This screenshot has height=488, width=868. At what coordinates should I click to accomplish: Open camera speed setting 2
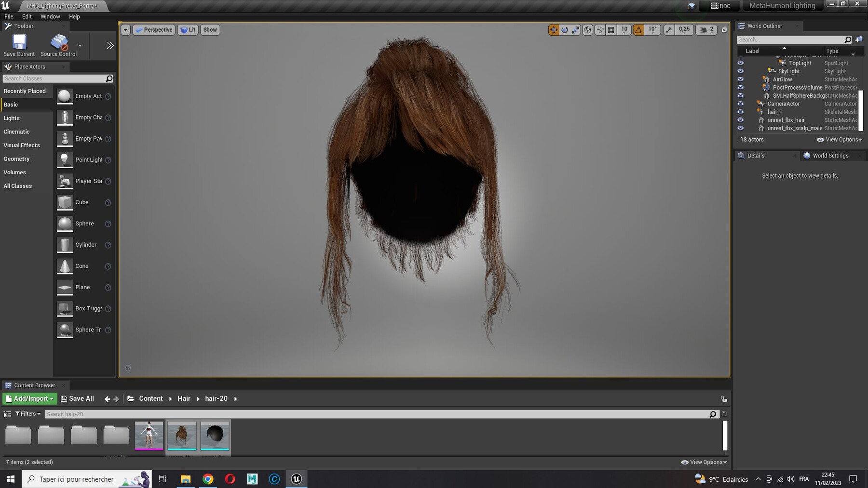[x=706, y=30]
